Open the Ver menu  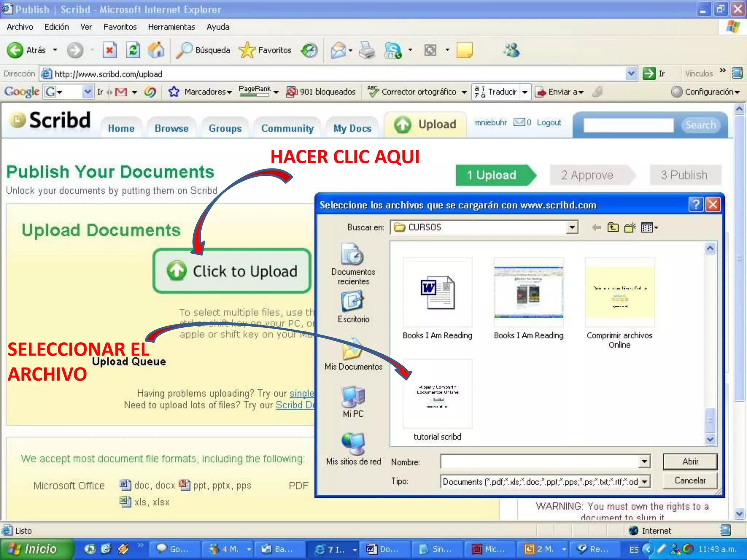click(86, 27)
